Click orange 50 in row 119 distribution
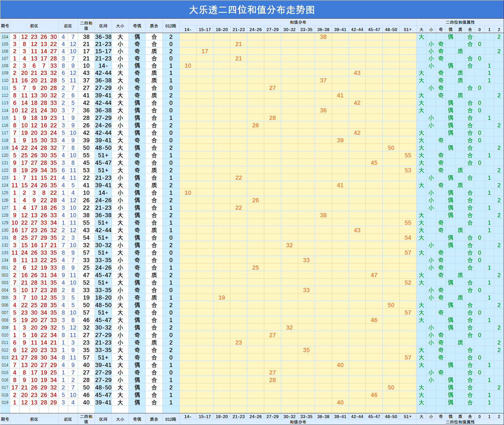The height and width of the screenshot is (425, 504). [391, 148]
